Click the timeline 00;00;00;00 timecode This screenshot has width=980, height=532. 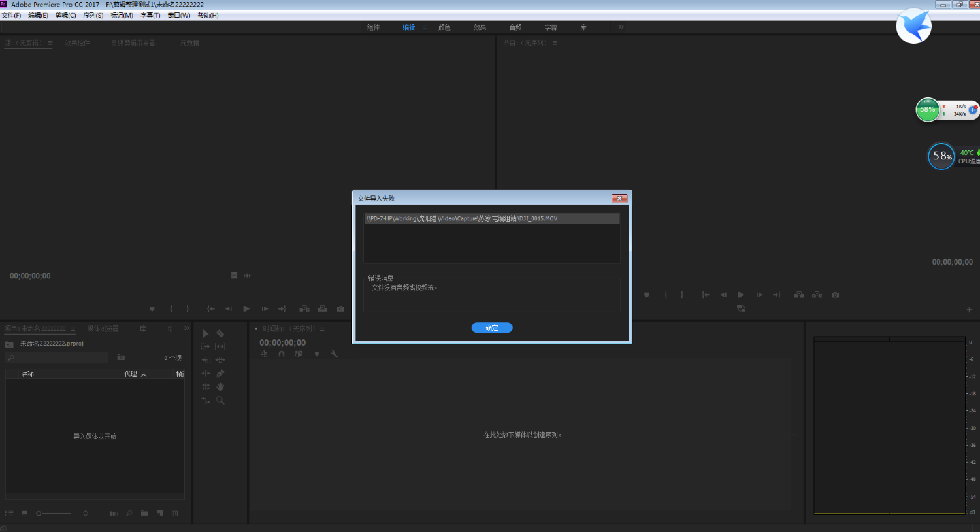(282, 342)
